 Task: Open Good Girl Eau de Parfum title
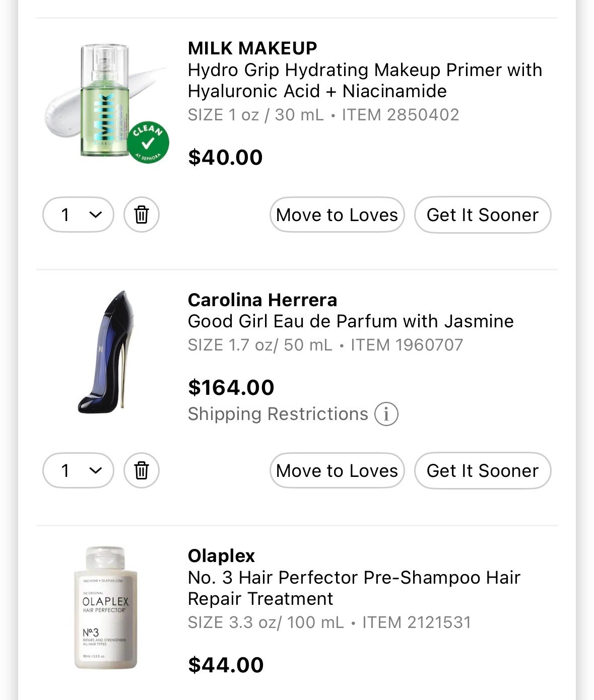pos(351,321)
